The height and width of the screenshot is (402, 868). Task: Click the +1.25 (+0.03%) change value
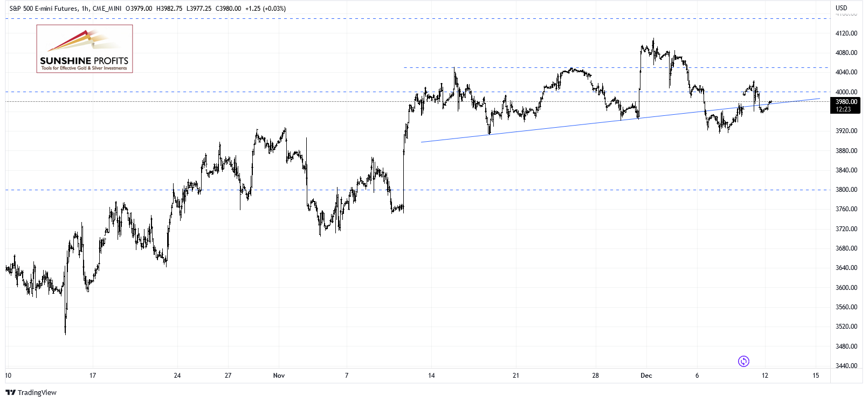click(x=265, y=9)
